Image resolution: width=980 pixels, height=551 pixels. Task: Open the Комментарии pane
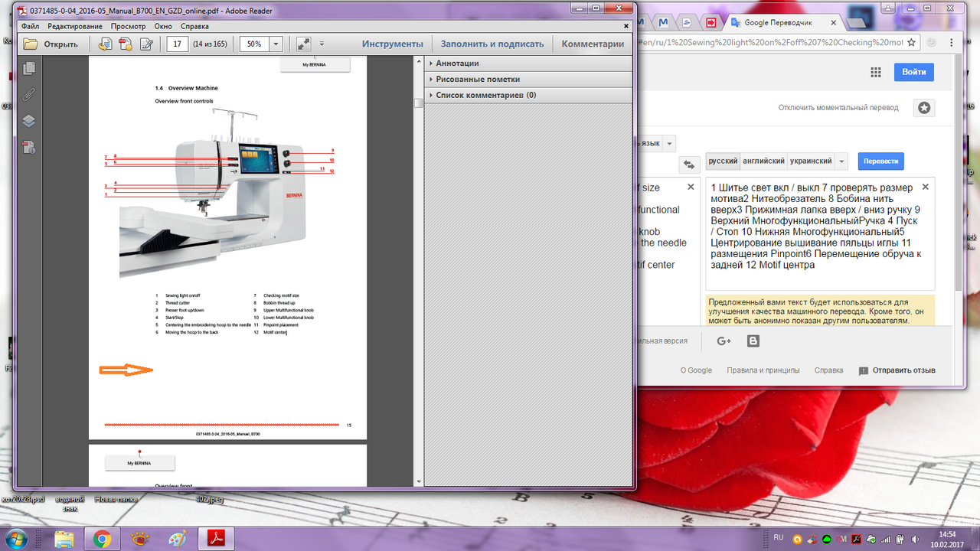pyautogui.click(x=593, y=44)
